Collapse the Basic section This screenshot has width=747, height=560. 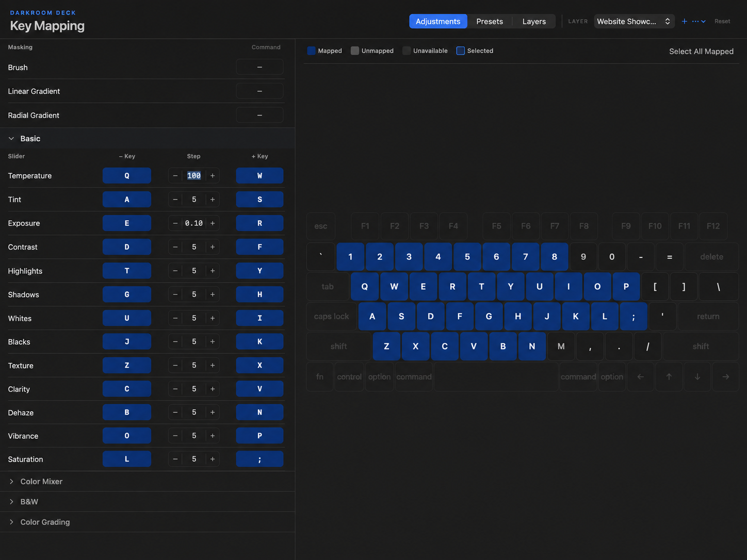[x=11, y=139]
